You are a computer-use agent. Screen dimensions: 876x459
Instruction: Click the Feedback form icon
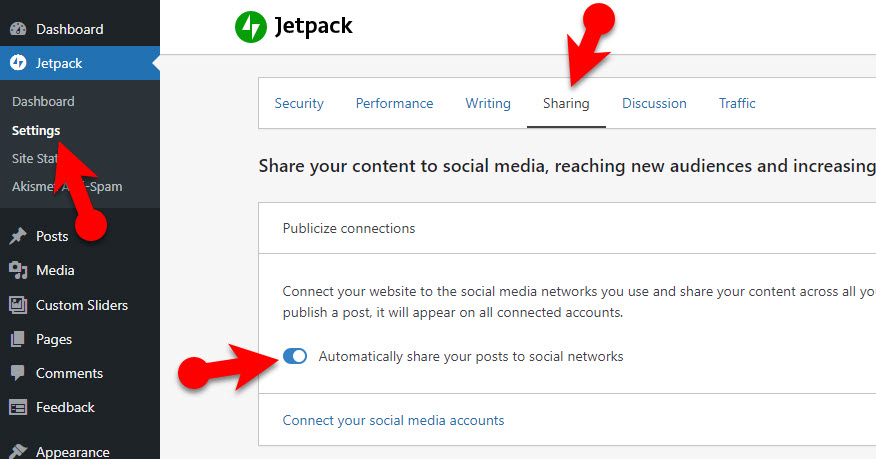point(18,407)
